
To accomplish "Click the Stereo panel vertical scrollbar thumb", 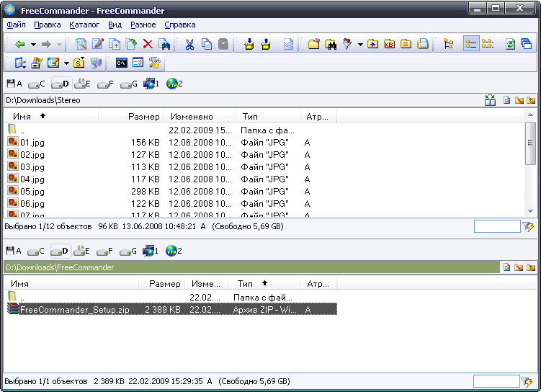I will point(530,143).
